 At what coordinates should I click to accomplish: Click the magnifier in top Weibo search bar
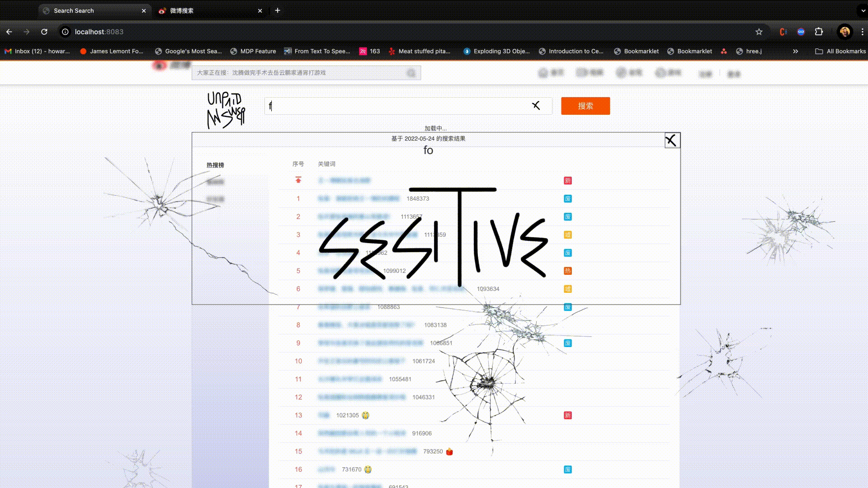411,73
